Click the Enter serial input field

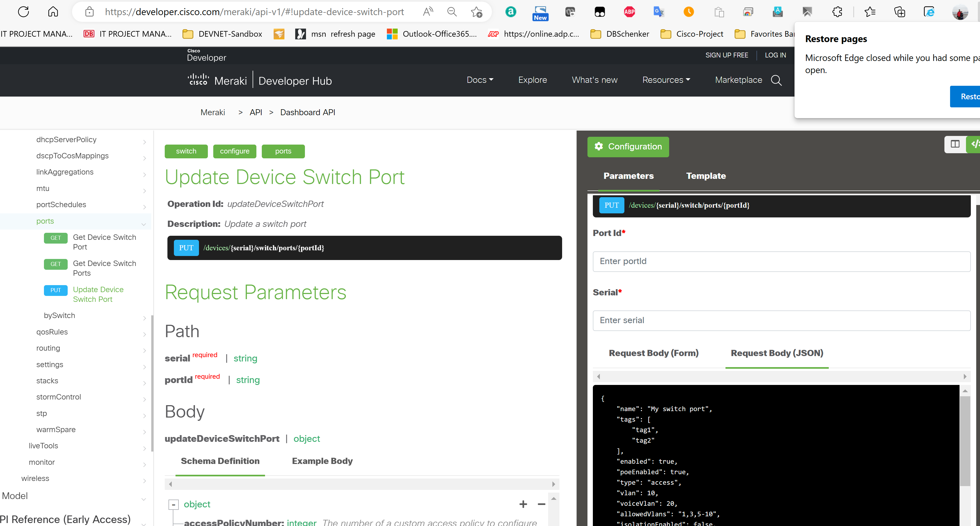[781, 320]
